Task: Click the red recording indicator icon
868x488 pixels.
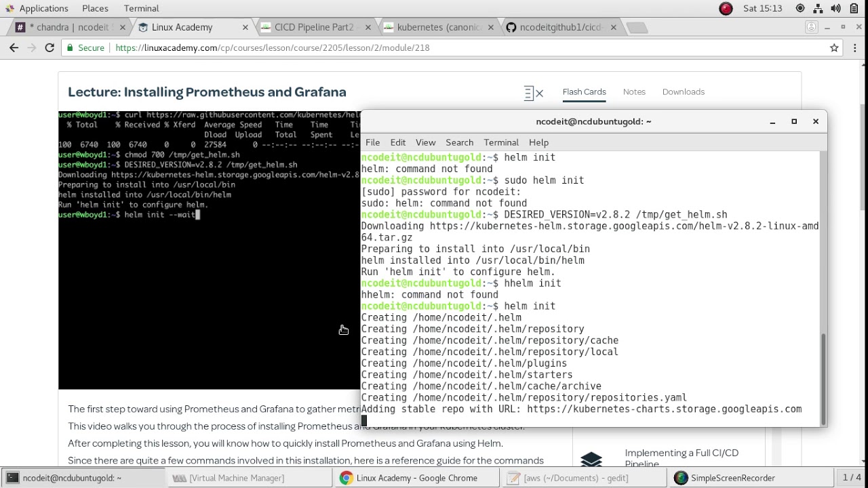Action: [x=726, y=8]
